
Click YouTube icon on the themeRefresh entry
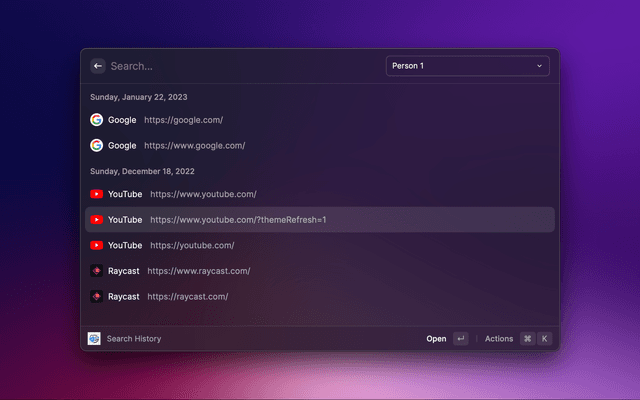(x=97, y=220)
